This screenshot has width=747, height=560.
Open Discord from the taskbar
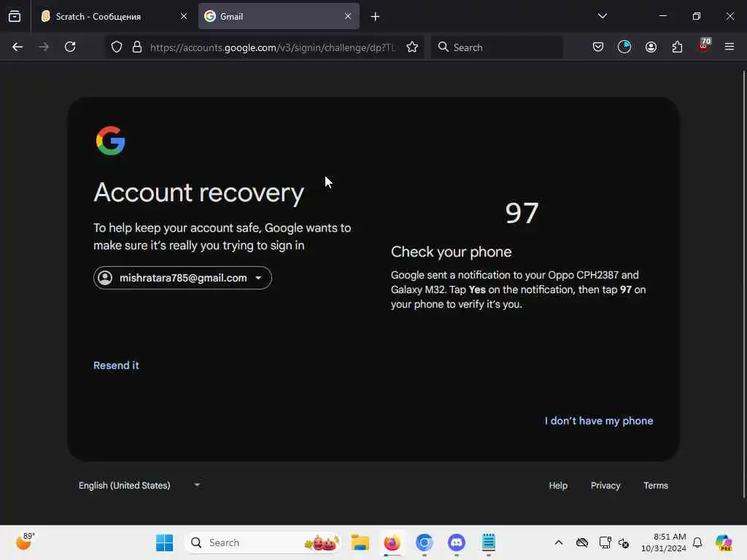pos(457,542)
